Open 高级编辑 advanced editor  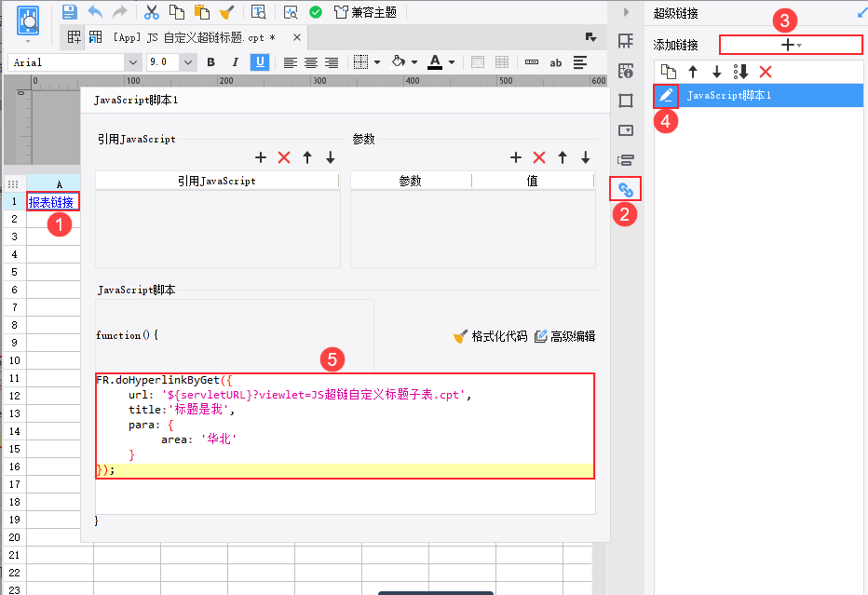tap(564, 336)
